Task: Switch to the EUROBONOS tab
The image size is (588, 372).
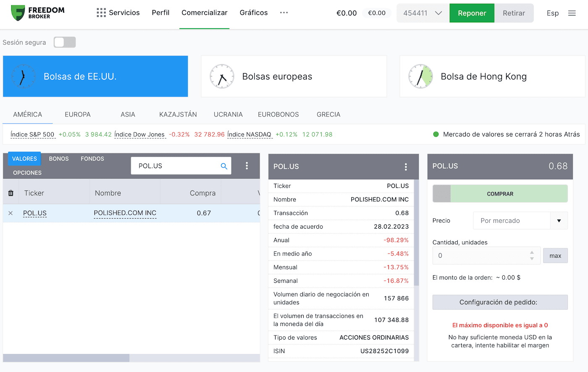Action: coord(278,114)
